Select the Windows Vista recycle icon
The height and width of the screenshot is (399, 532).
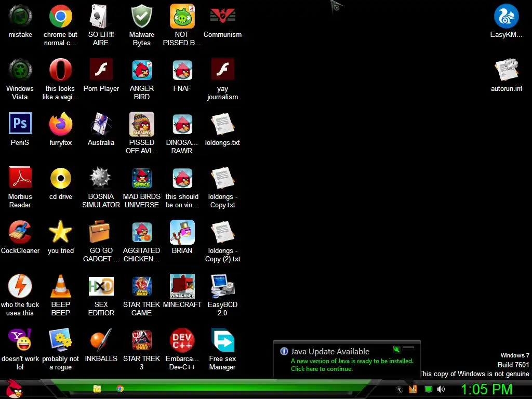tap(20, 70)
